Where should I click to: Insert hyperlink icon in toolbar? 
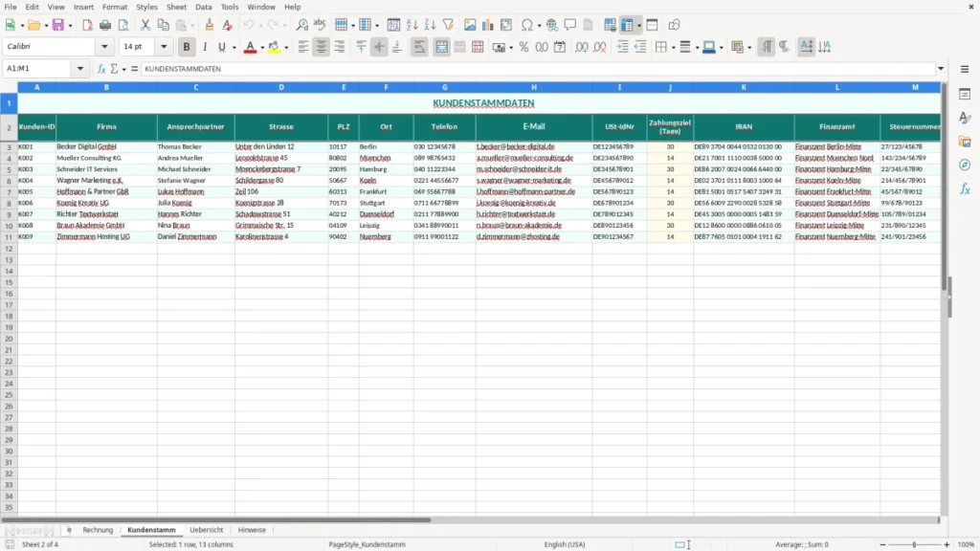point(552,25)
